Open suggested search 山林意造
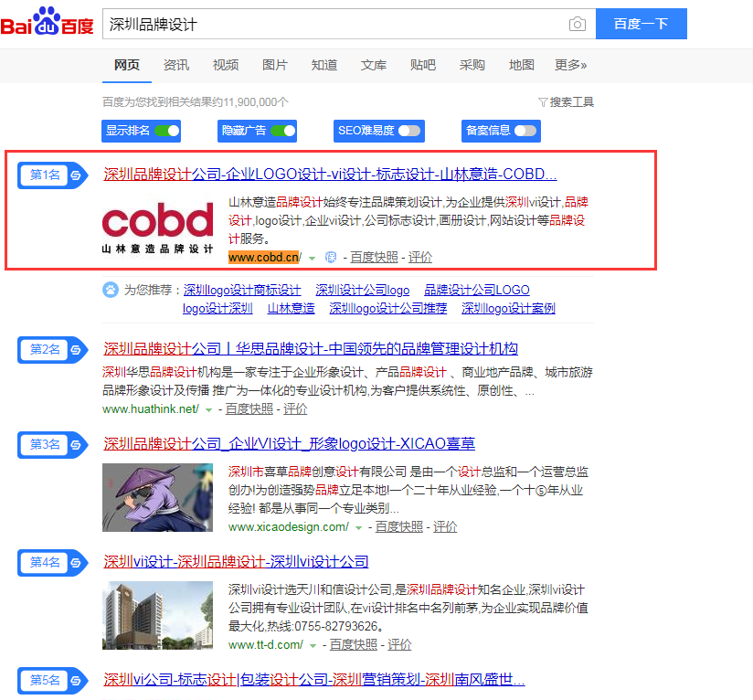 coord(291,308)
